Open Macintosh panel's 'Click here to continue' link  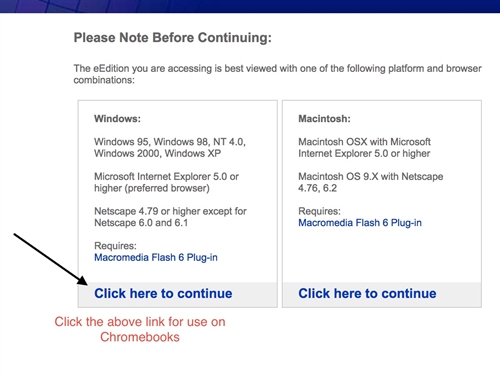point(367,294)
